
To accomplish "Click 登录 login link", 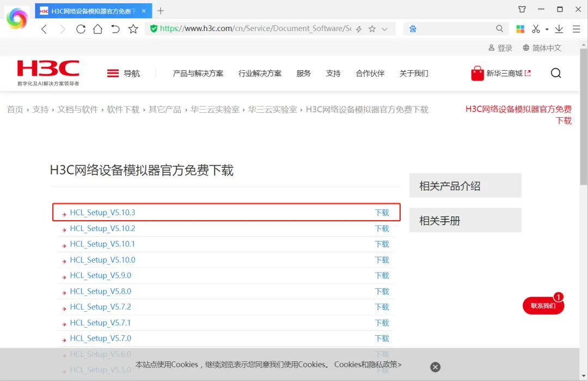I will (500, 48).
